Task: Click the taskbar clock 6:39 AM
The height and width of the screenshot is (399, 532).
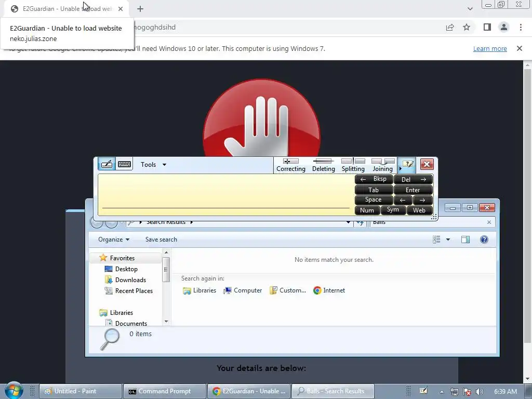Action: [x=506, y=392]
